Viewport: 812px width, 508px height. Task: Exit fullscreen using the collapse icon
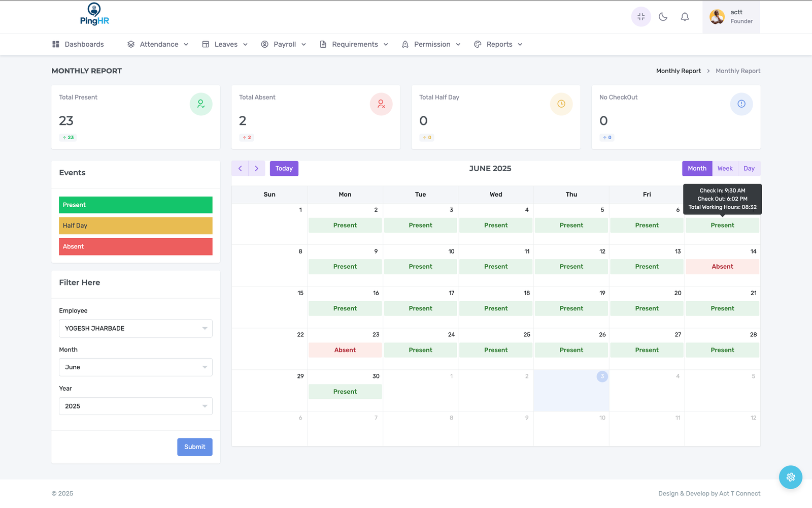click(641, 17)
